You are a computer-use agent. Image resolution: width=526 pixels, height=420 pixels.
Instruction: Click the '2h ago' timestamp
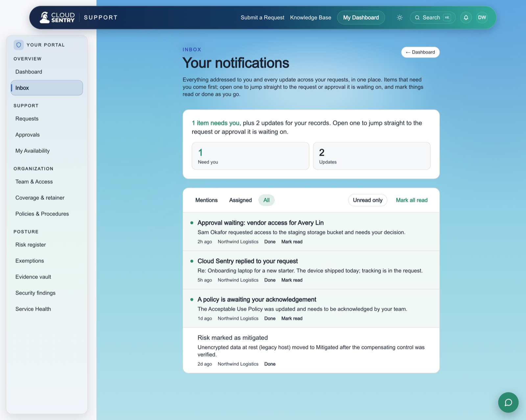point(204,242)
